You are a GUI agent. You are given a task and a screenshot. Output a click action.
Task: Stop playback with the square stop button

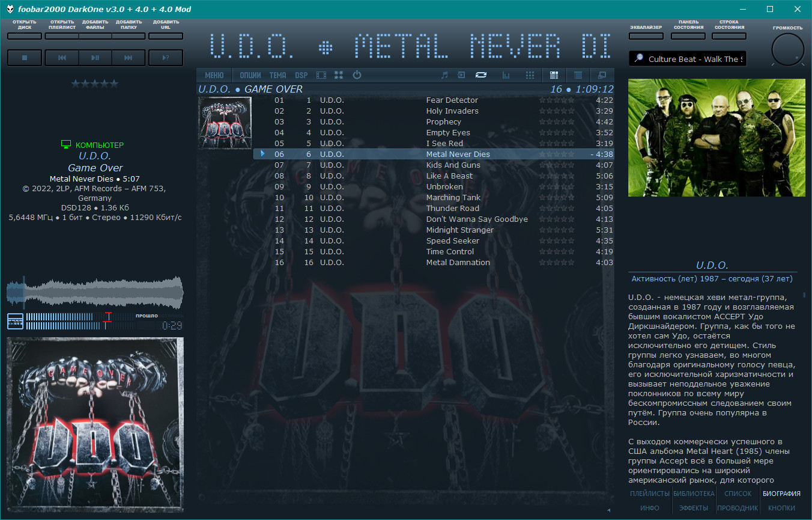[x=25, y=58]
